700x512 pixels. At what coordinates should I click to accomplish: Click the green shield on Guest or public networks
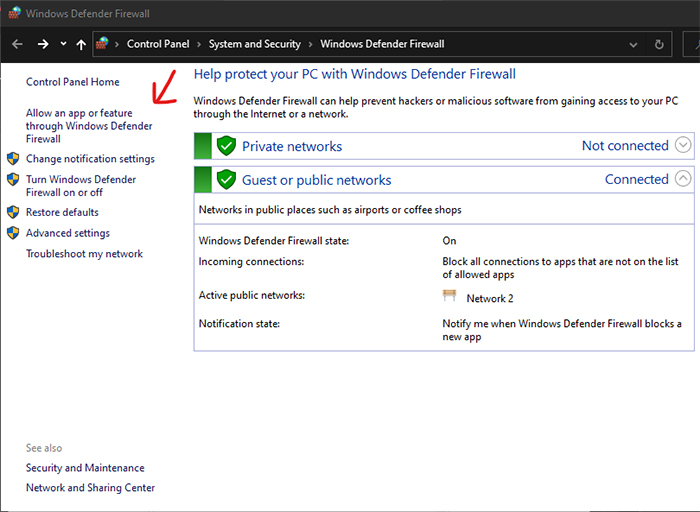(226, 179)
